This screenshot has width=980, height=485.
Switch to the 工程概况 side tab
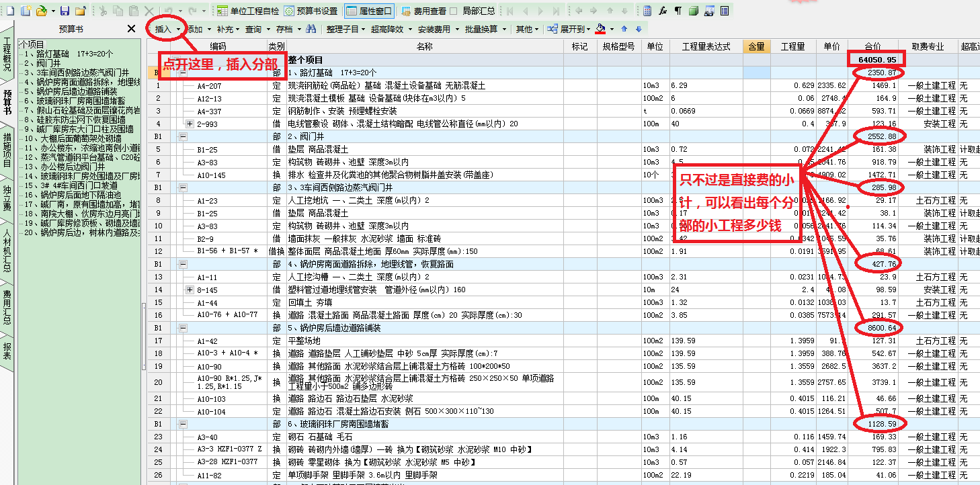pyautogui.click(x=7, y=55)
